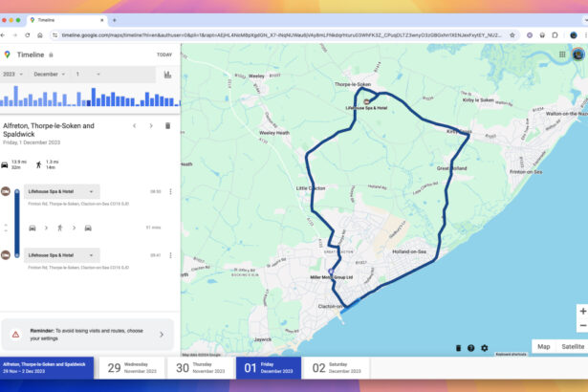The width and height of the screenshot is (588, 392).
Task: Click the walking distance icon
Action: pyautogui.click(x=38, y=164)
